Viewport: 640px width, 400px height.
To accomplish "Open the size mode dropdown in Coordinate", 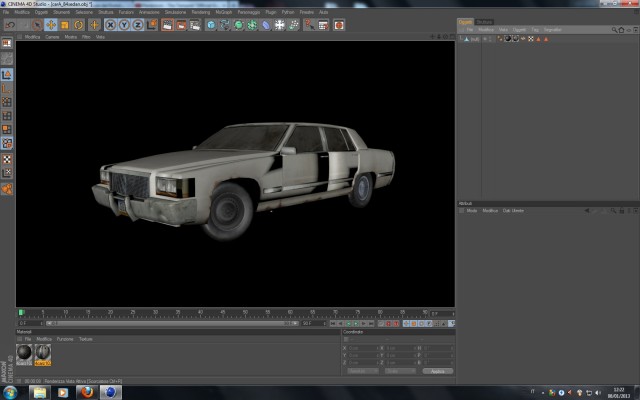I will tap(400, 371).
